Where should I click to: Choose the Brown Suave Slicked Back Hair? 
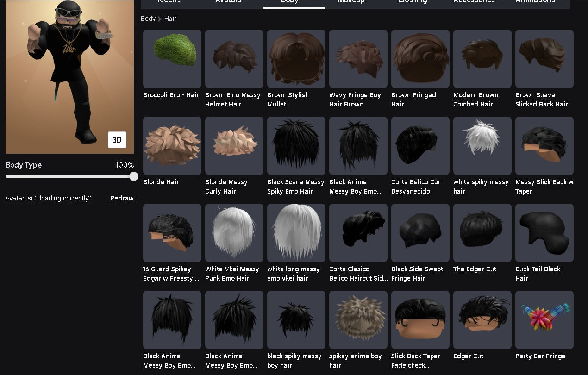pos(544,59)
